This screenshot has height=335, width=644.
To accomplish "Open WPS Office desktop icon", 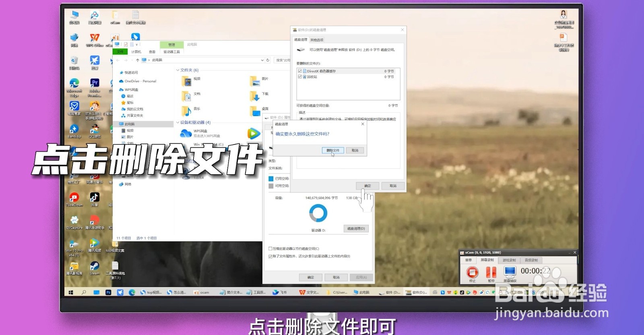I will [95, 40].
